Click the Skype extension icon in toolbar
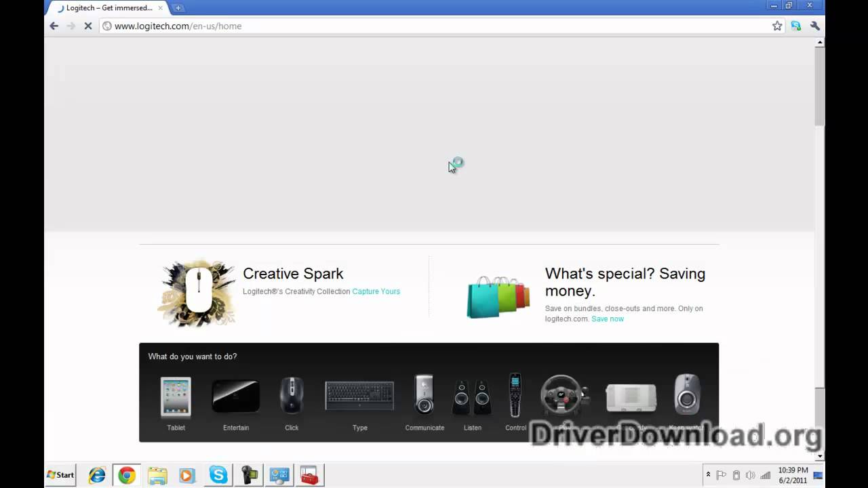The width and height of the screenshot is (868, 488). [796, 26]
